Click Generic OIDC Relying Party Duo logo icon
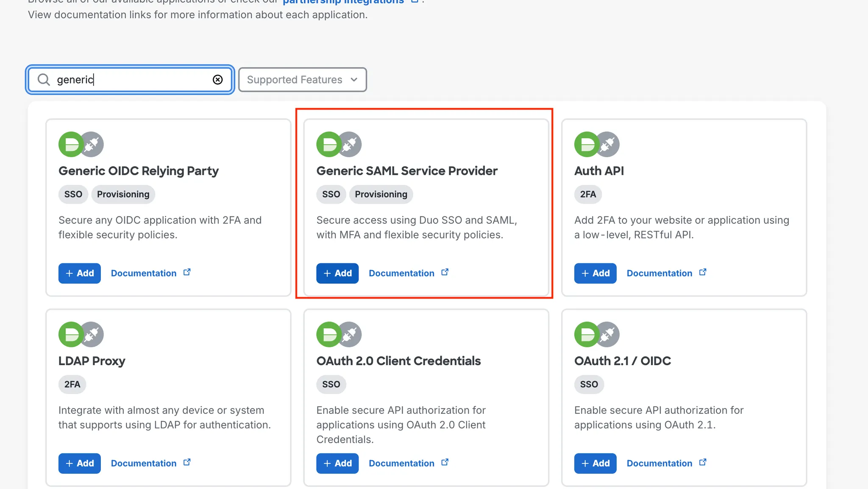This screenshot has height=489, width=868. [x=70, y=144]
